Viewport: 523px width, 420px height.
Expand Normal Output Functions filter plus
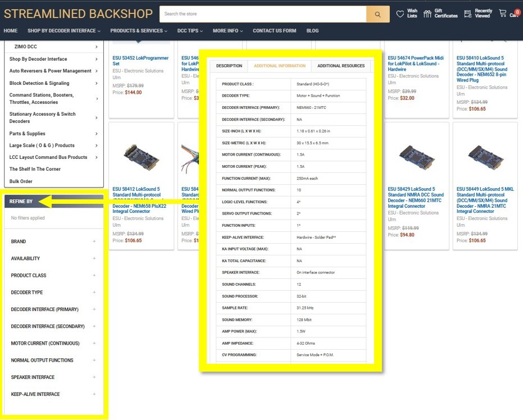click(94, 360)
